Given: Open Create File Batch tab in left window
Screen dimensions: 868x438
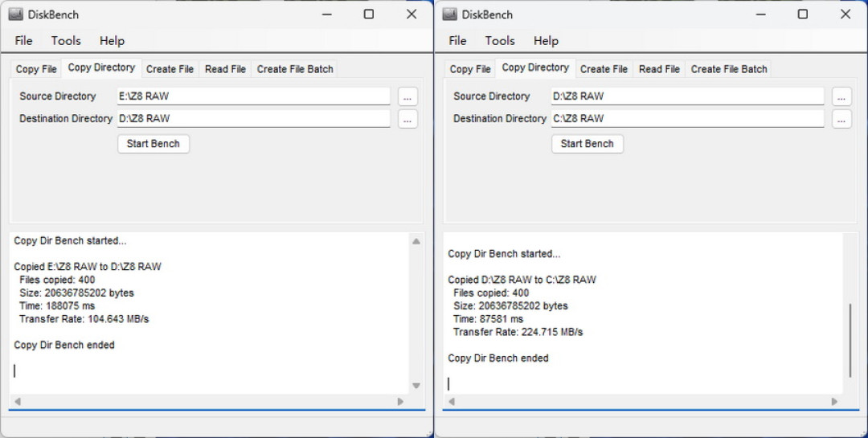Looking at the screenshot, I should point(295,69).
